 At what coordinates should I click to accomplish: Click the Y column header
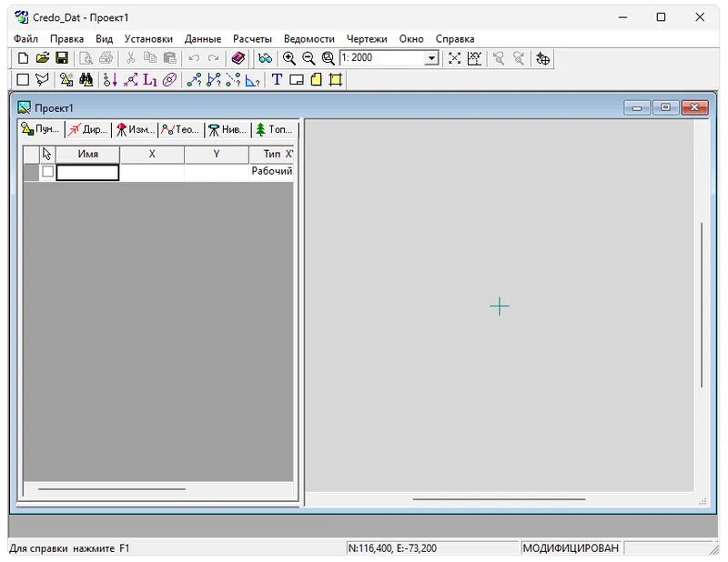[x=217, y=154]
